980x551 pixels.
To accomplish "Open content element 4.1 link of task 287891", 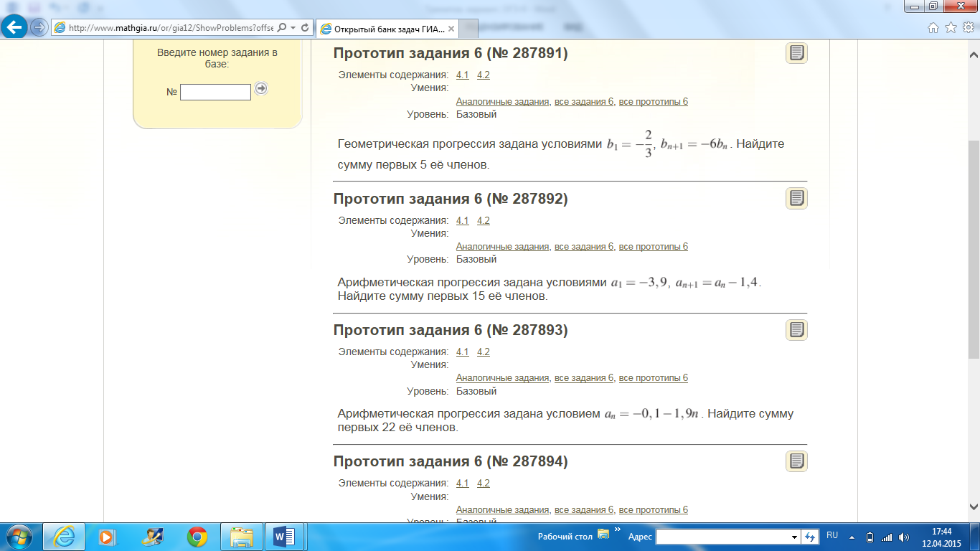I will [x=463, y=75].
